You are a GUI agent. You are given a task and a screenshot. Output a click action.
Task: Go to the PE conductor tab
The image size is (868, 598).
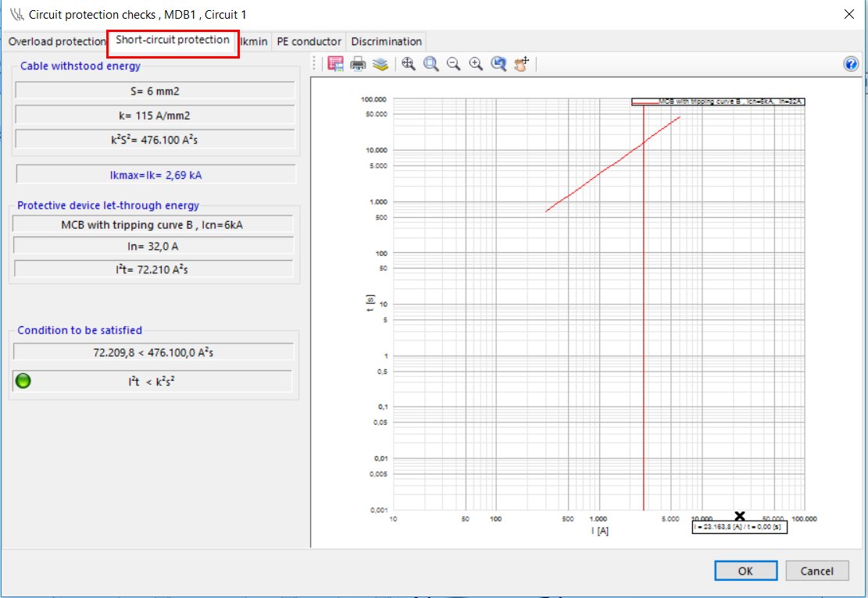[x=309, y=41]
